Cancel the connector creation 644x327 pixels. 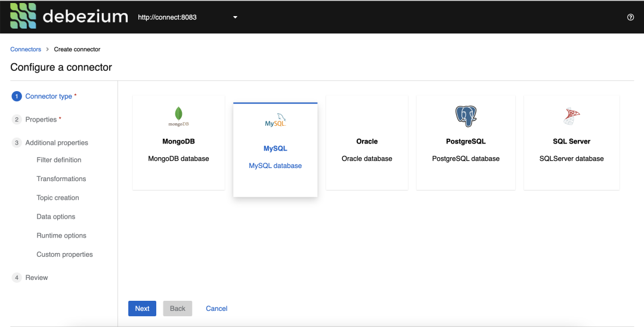pos(216,309)
